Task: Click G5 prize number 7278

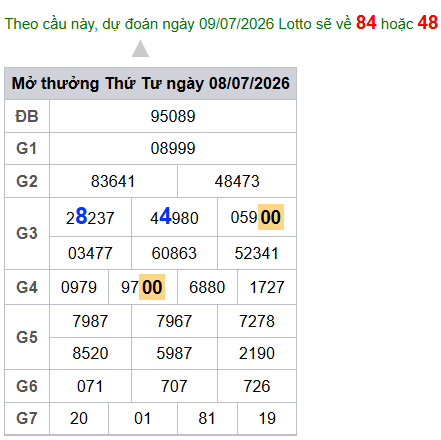Action: point(257,321)
